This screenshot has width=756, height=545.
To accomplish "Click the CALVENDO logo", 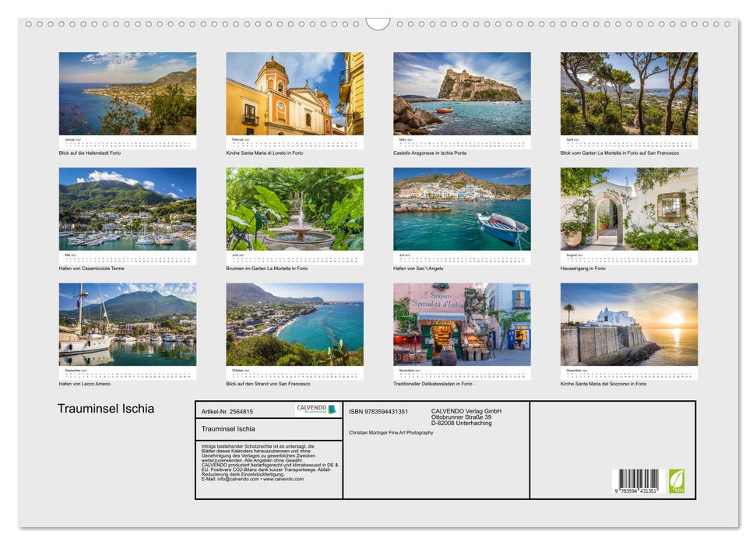I will [x=316, y=410].
